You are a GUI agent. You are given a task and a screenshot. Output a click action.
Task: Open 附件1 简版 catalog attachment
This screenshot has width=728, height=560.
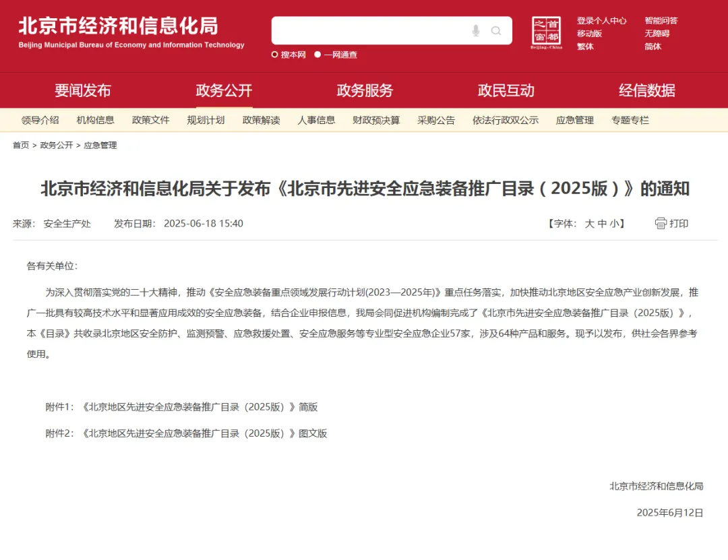tap(199, 407)
